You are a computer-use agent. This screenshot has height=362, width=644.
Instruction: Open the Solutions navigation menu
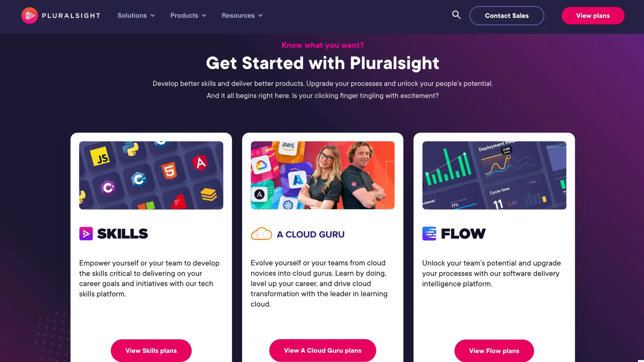pyautogui.click(x=135, y=16)
